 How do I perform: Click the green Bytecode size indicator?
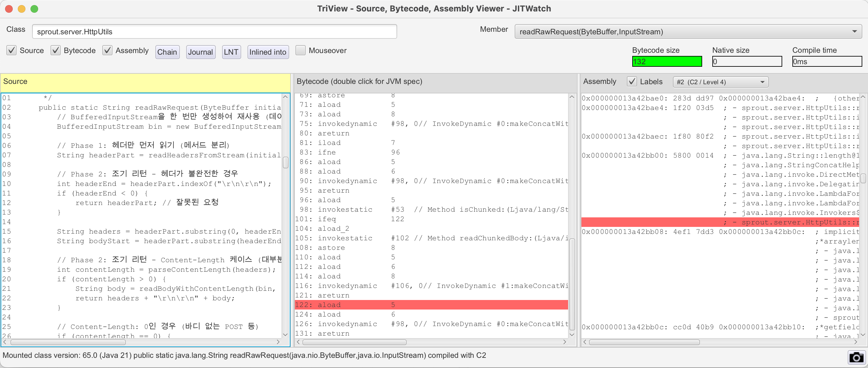click(667, 61)
